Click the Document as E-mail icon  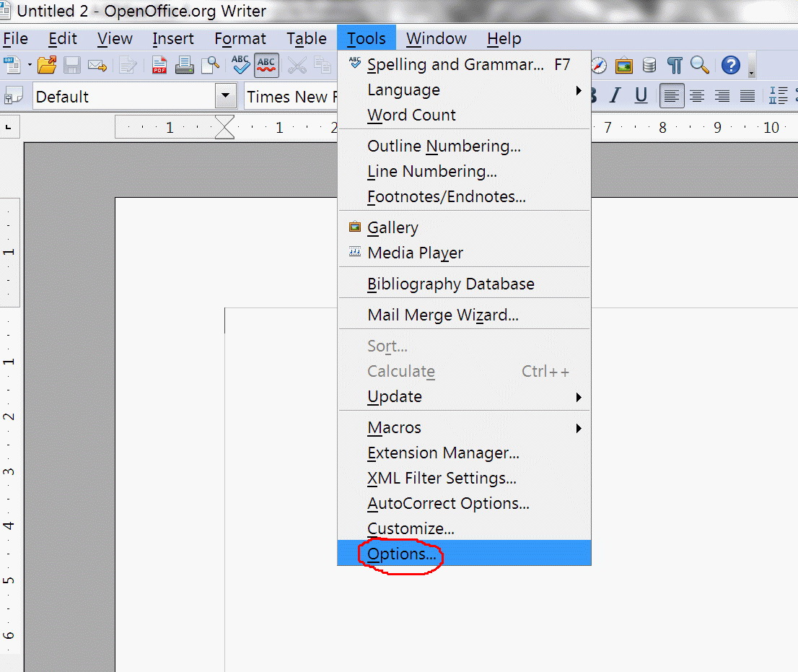click(x=97, y=66)
